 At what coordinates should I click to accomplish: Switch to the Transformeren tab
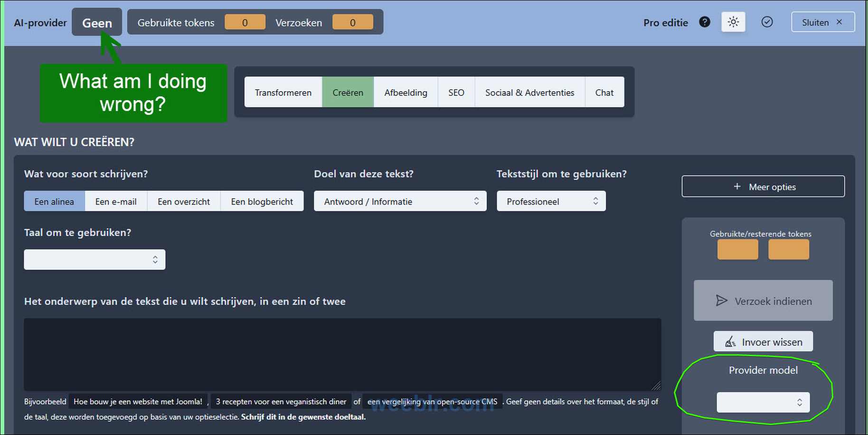pos(283,93)
